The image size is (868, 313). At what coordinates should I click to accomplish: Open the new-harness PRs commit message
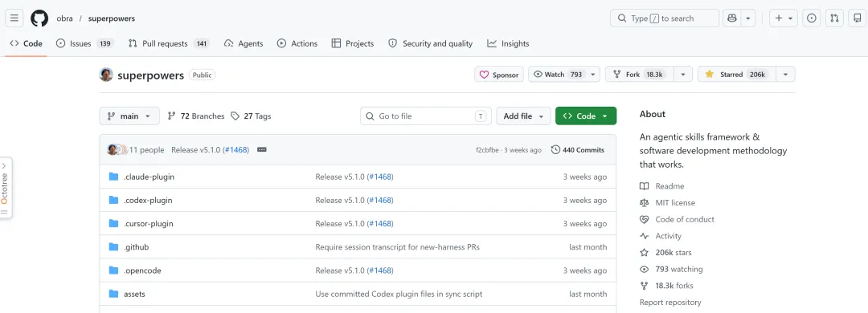398,247
